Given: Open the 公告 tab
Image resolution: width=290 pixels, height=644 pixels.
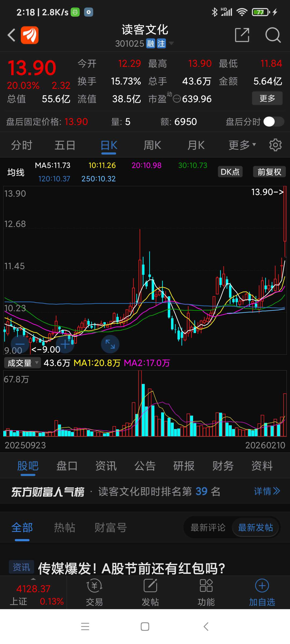Looking at the screenshot, I should tap(145, 466).
